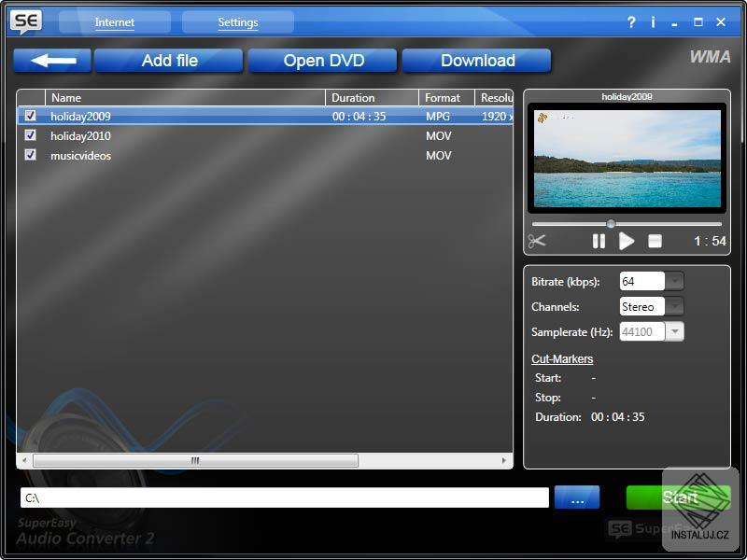Click the Add file button

pyautogui.click(x=168, y=60)
